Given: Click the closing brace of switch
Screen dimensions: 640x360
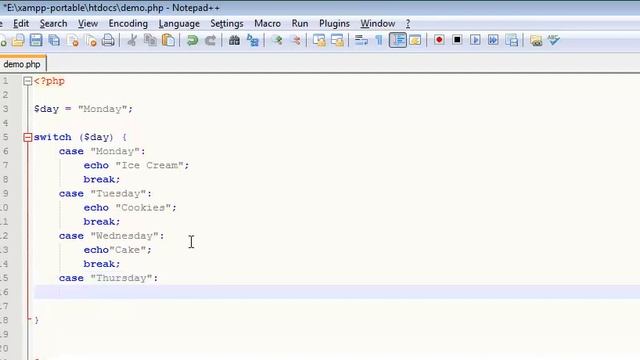Looking at the screenshot, I should pos(36,320).
